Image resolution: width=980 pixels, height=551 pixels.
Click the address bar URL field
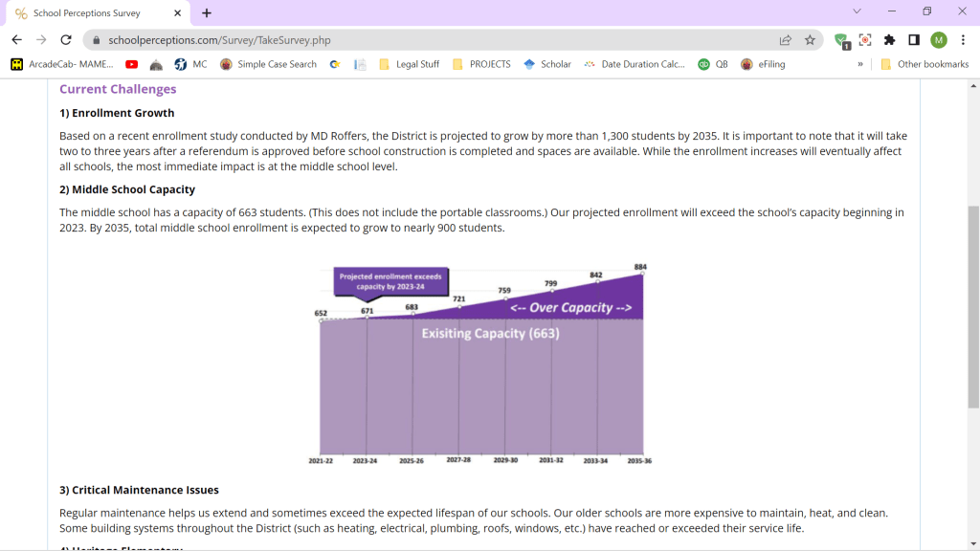click(431, 40)
